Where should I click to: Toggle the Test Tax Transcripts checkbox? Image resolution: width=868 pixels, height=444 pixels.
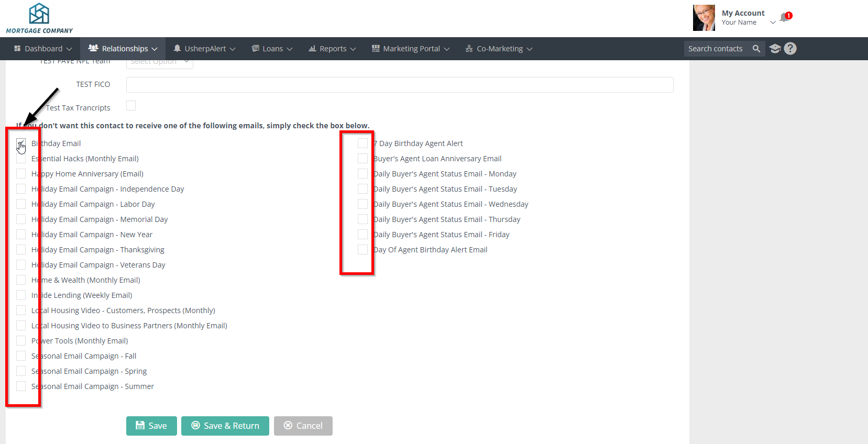(x=131, y=106)
